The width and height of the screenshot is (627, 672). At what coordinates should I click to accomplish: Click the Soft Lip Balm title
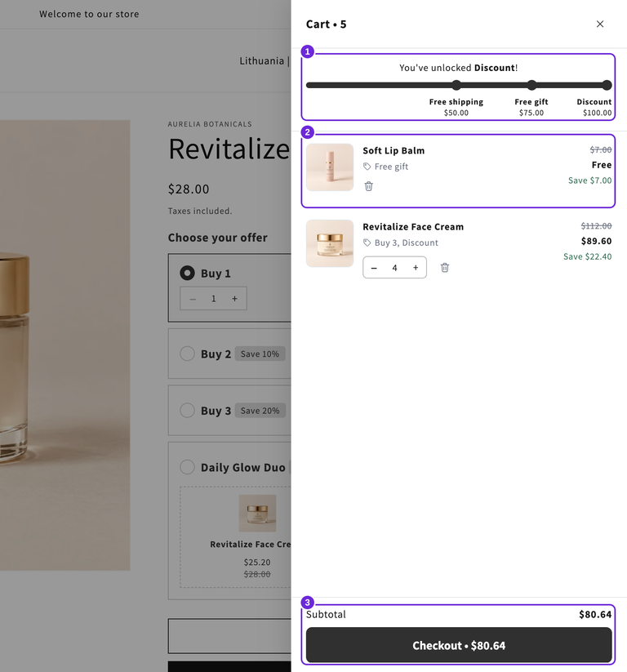pos(394,151)
